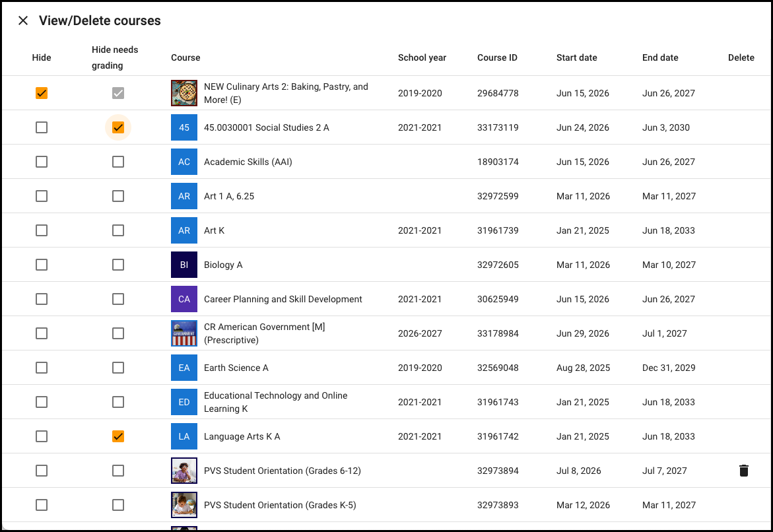Viewport: 773px width, 532px height.
Task: Check Hide for CR American Government [M]
Action: click(42, 333)
